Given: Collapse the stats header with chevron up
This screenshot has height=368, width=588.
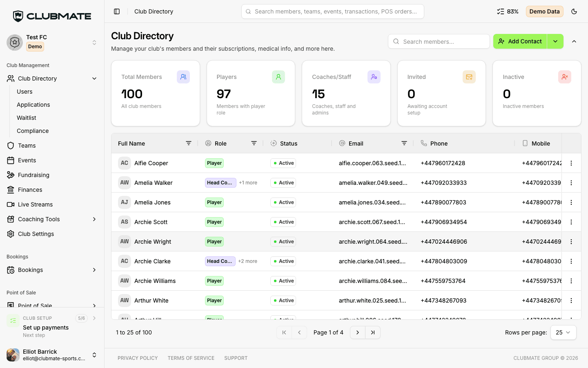Looking at the screenshot, I should tap(574, 41).
